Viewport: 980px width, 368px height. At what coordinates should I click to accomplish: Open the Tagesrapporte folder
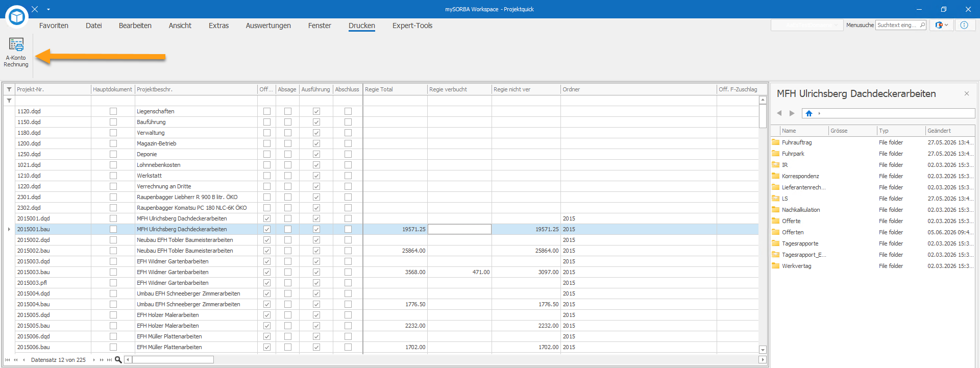coord(800,243)
